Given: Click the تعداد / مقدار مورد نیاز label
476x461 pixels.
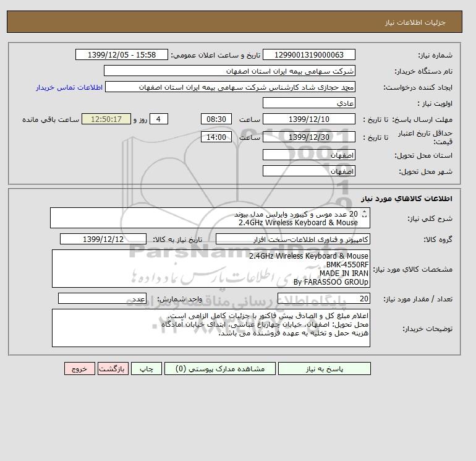Looking at the screenshot, I should click(418, 299).
